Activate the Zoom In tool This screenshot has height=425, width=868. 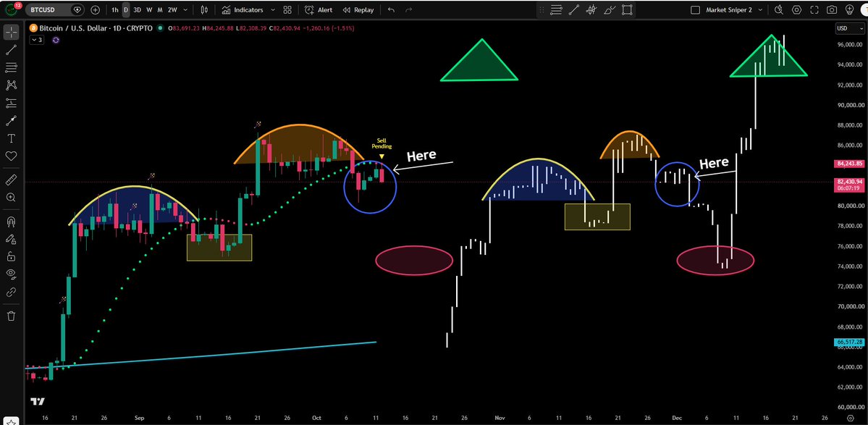tap(11, 198)
